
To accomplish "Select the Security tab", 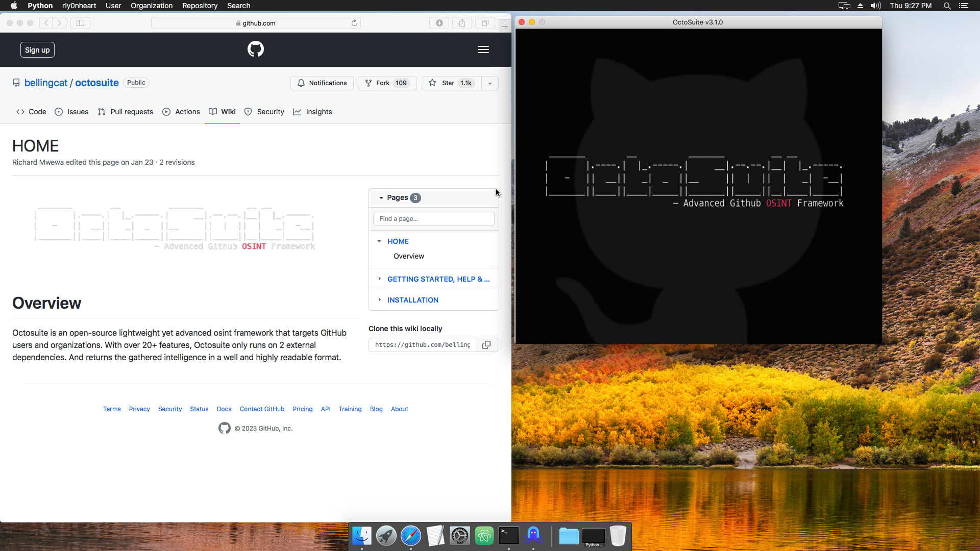I will tap(271, 112).
